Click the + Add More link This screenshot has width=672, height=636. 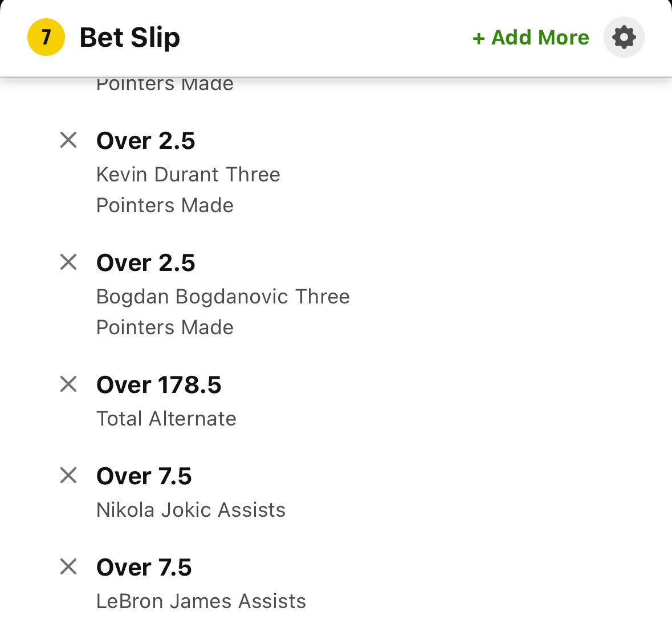(531, 38)
